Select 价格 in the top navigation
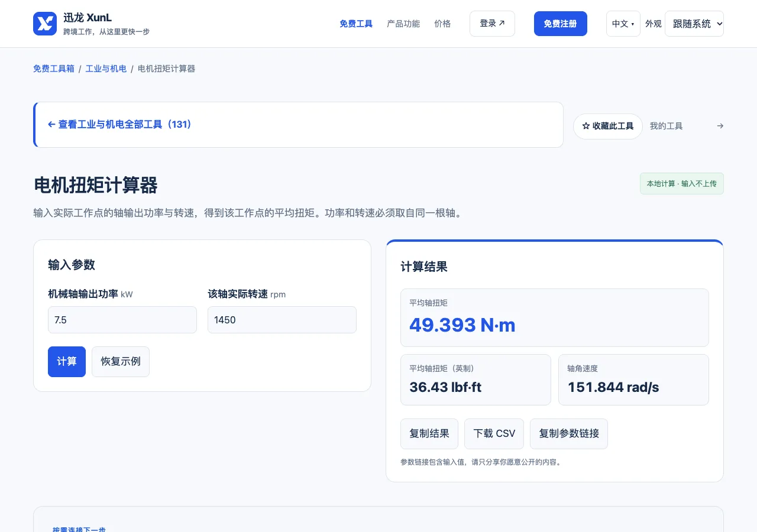 pyautogui.click(x=442, y=24)
